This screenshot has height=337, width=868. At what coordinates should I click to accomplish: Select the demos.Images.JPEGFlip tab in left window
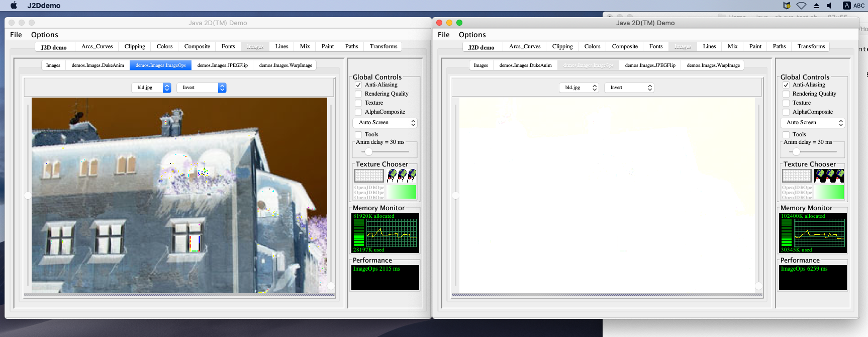point(222,65)
